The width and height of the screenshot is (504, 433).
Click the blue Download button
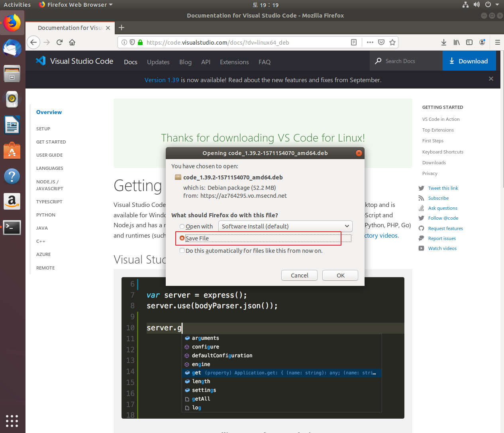469,61
